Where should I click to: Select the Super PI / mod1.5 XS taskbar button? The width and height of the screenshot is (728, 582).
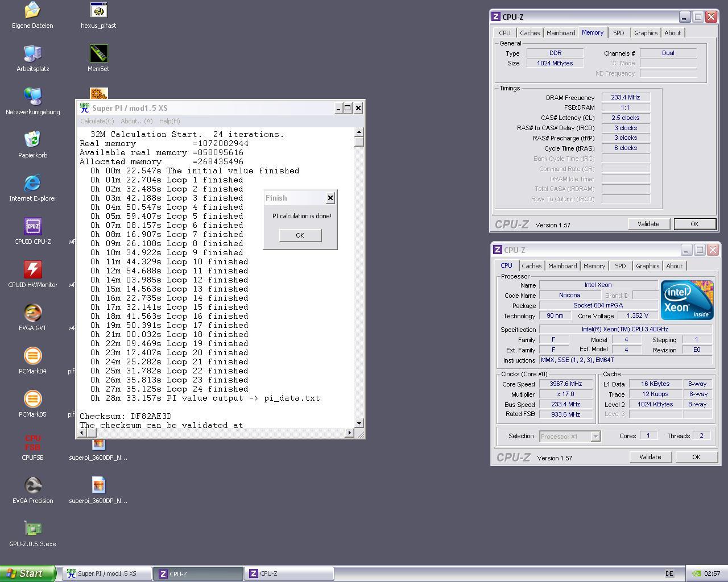107,573
